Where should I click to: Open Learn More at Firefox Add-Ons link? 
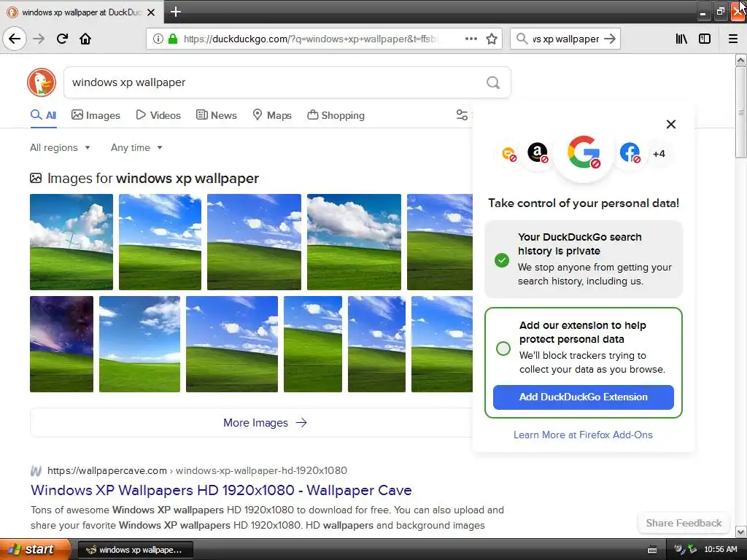coord(583,435)
